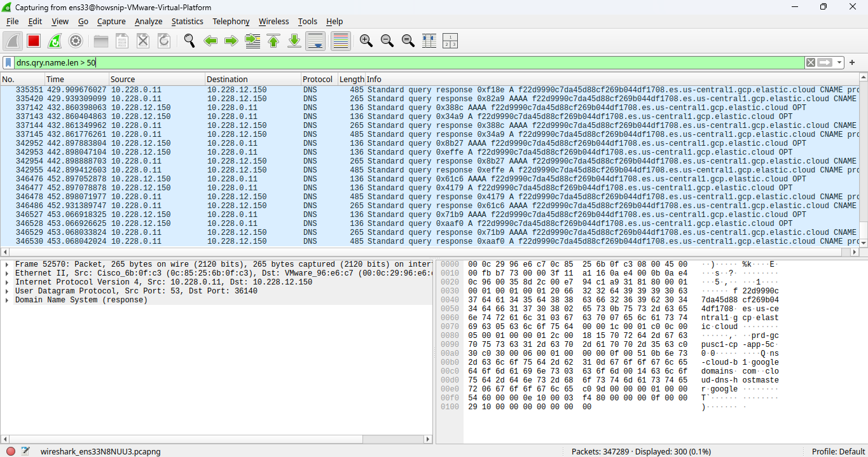The image size is (868, 457).
Task: Clear the display filter
Action: coord(810,62)
